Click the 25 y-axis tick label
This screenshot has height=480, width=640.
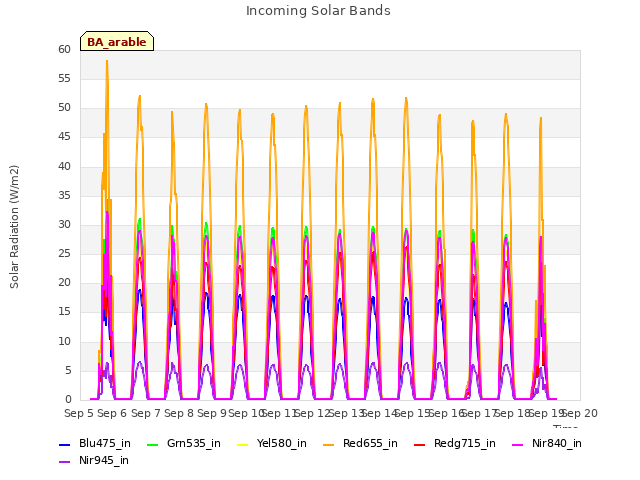pyautogui.click(x=64, y=253)
